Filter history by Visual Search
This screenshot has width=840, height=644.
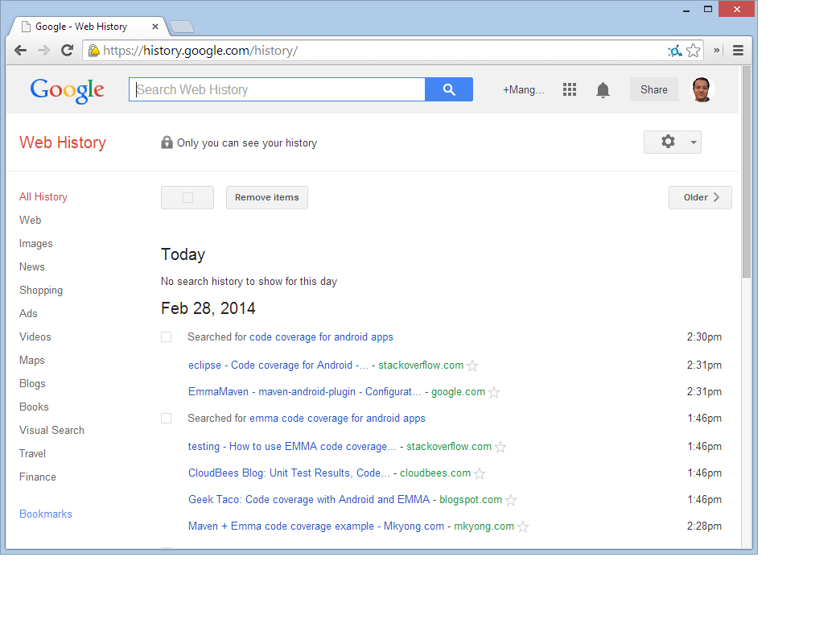(x=51, y=430)
